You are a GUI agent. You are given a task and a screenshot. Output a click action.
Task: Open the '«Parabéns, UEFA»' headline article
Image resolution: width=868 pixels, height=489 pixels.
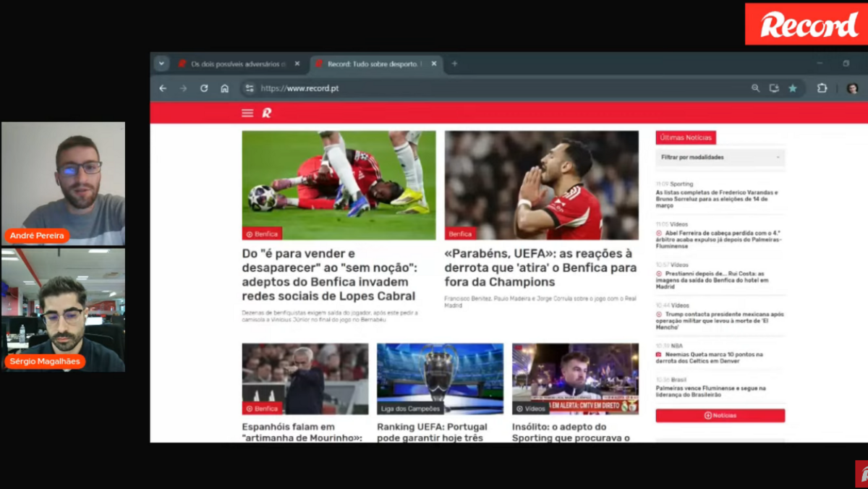540,268
